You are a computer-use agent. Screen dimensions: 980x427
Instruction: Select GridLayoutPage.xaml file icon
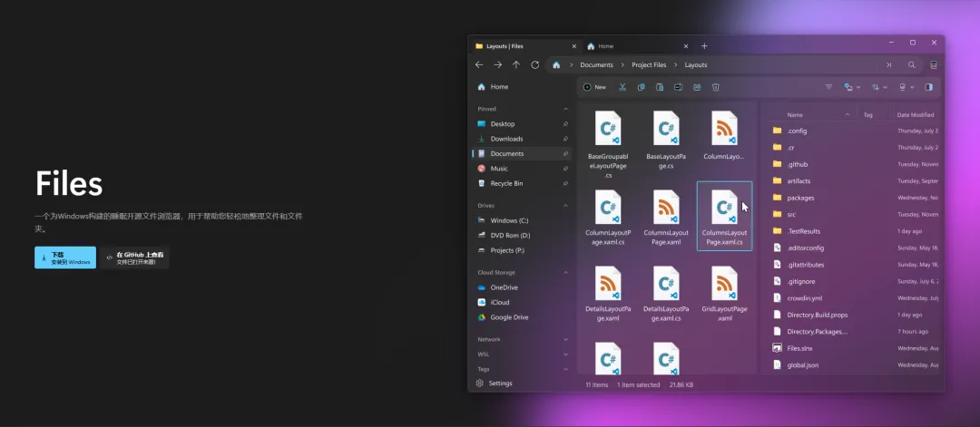coord(724,284)
